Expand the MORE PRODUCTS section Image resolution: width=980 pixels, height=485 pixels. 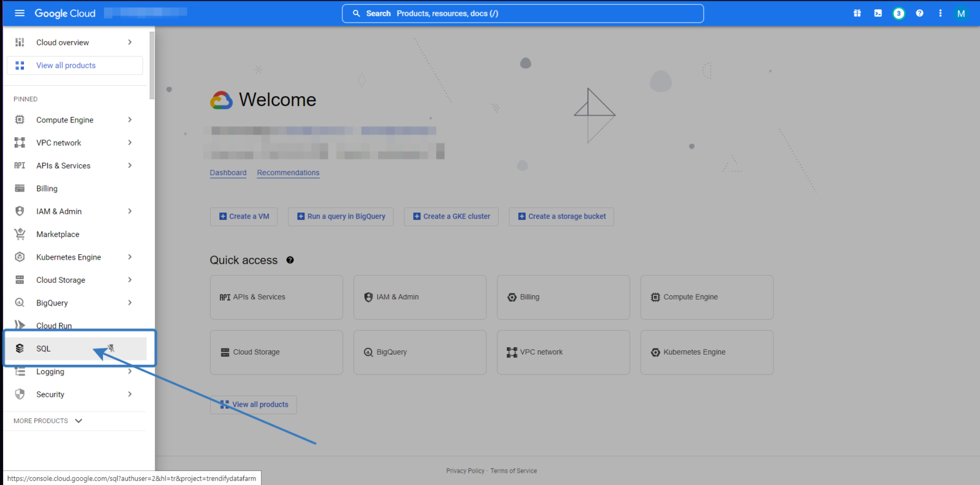coord(48,421)
